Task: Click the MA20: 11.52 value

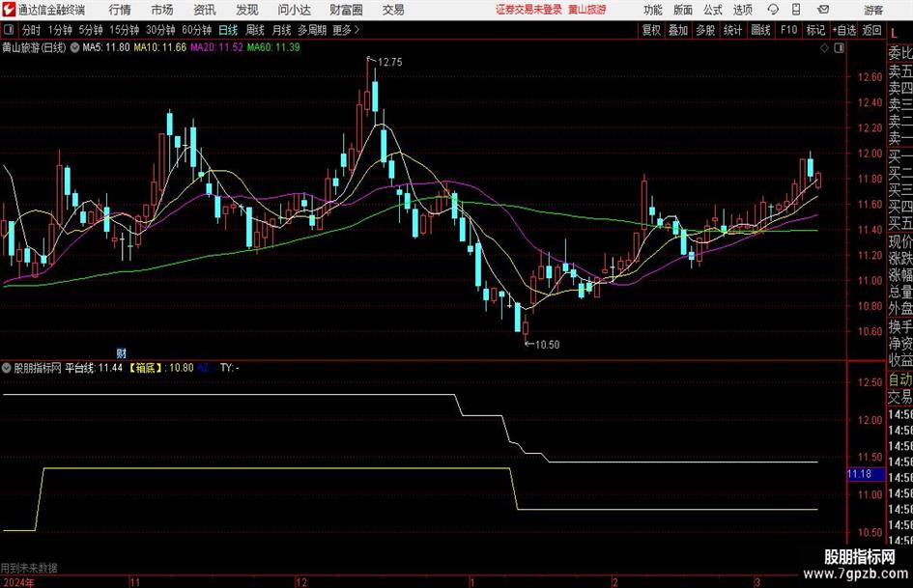Action: (x=216, y=47)
